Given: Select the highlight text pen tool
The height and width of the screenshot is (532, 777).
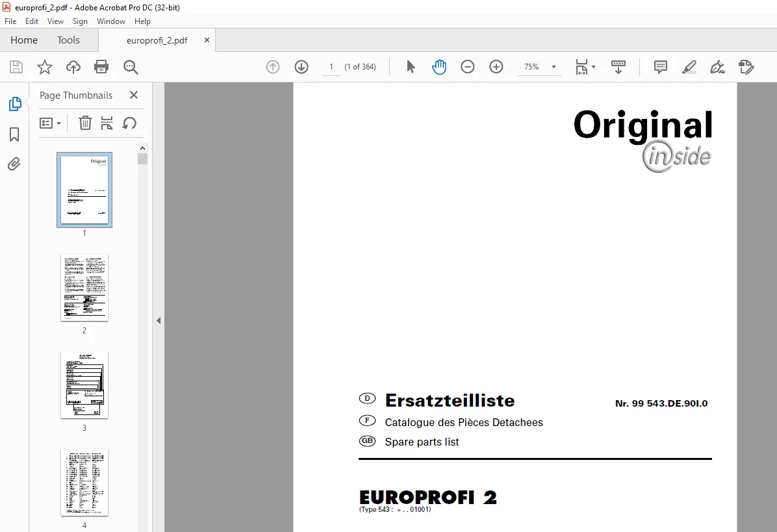Looking at the screenshot, I should 689,67.
